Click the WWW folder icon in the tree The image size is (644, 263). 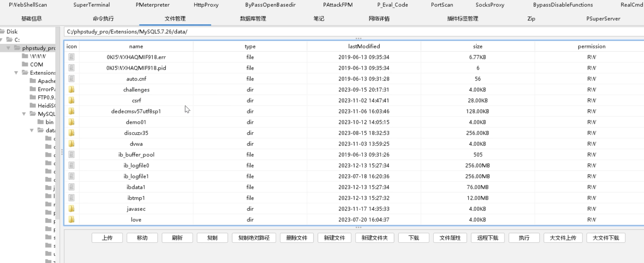coord(25,56)
